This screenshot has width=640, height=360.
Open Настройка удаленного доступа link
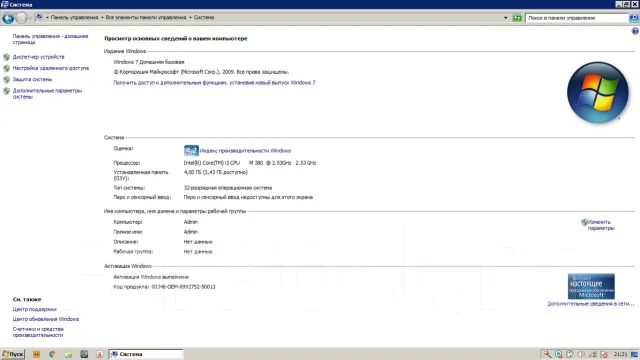(51, 68)
